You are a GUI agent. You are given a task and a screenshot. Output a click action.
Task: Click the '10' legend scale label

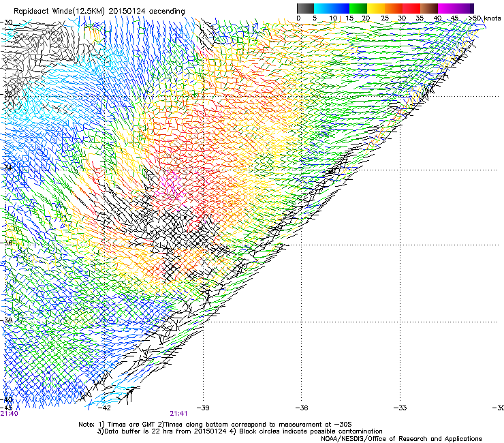pyautogui.click(x=333, y=18)
